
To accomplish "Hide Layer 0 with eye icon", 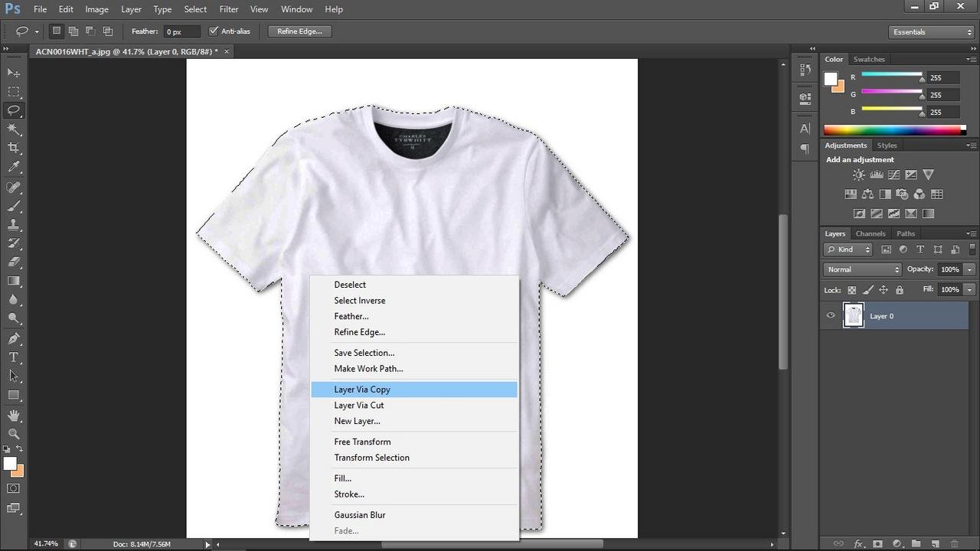I will [x=831, y=315].
